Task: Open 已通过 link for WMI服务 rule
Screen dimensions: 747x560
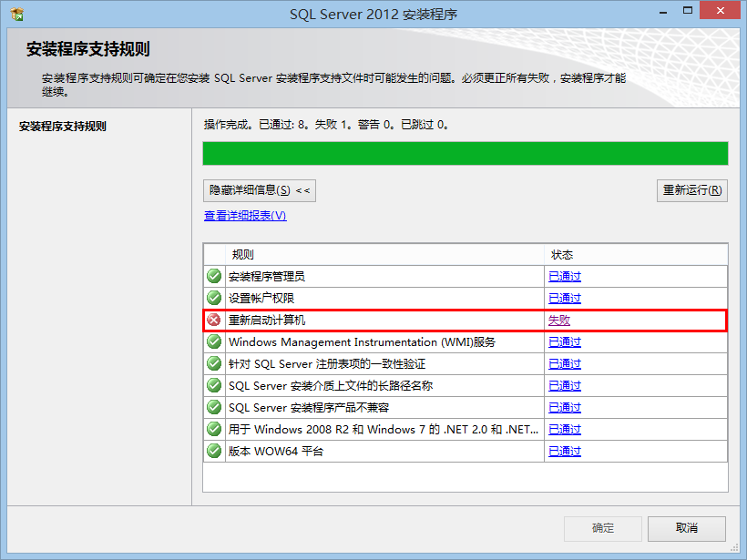Action: point(565,341)
